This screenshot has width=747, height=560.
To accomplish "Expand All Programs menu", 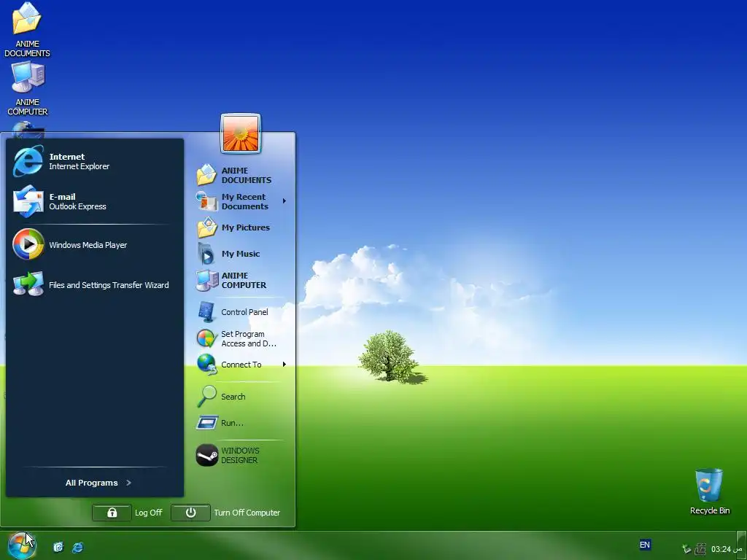I will click(98, 483).
